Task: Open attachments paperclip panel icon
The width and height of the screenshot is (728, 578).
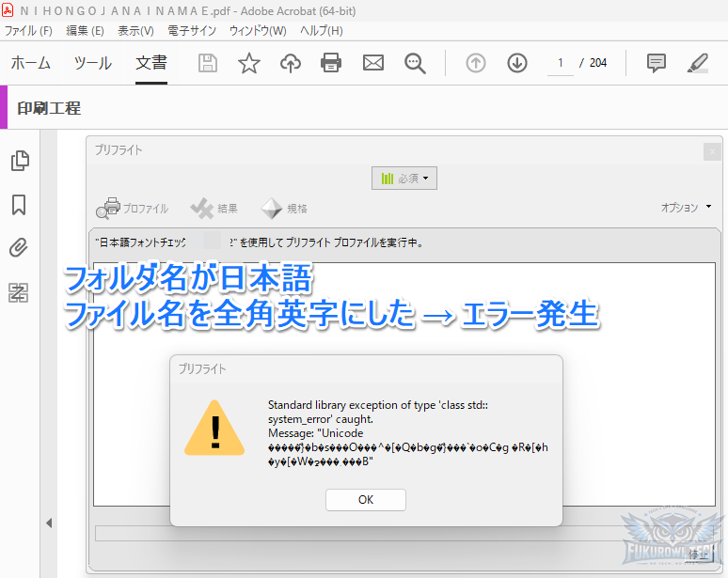Action: [19, 248]
